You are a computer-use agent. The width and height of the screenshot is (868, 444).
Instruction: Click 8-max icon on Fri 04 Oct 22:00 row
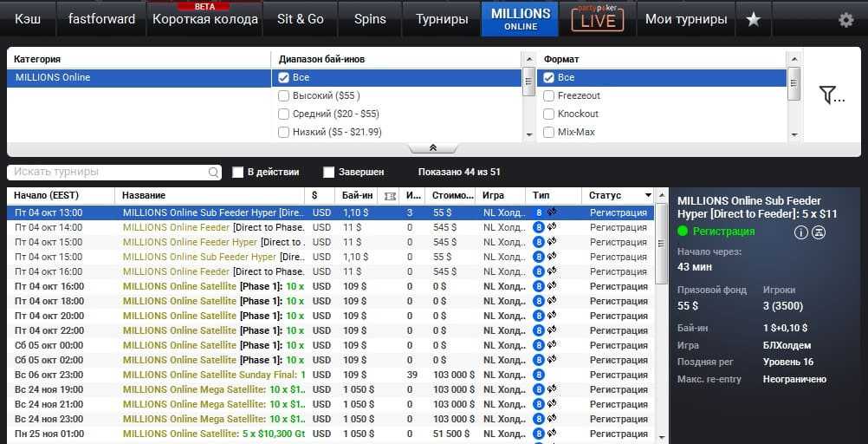[x=539, y=330]
